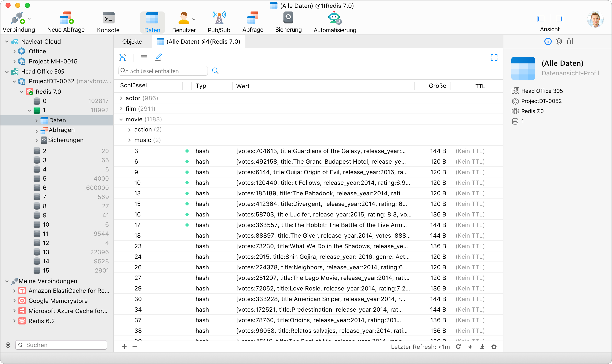Open the key filter type dropdown
Viewport: 612px width, 364px height.
124,71
